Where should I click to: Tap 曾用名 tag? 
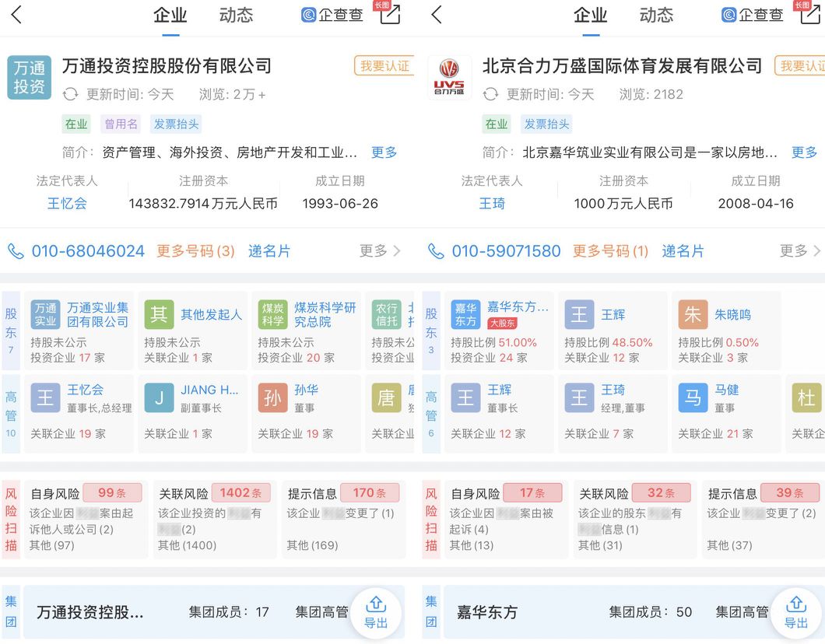pyautogui.click(x=121, y=124)
